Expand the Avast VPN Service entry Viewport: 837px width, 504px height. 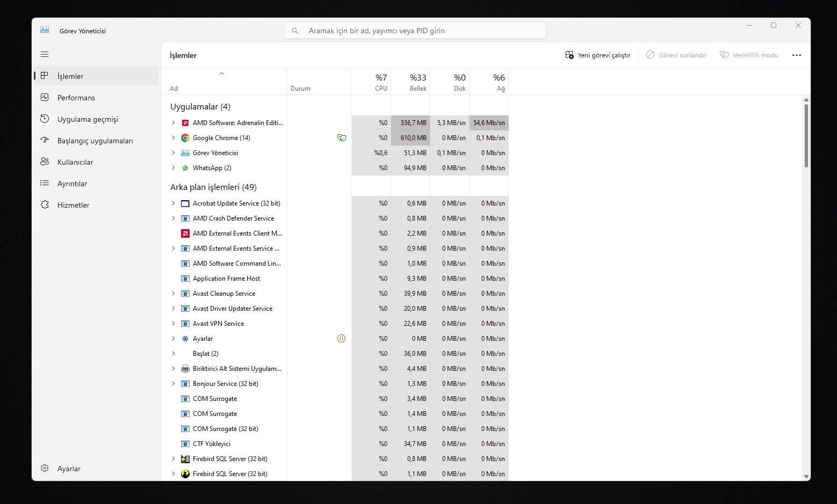coord(173,324)
